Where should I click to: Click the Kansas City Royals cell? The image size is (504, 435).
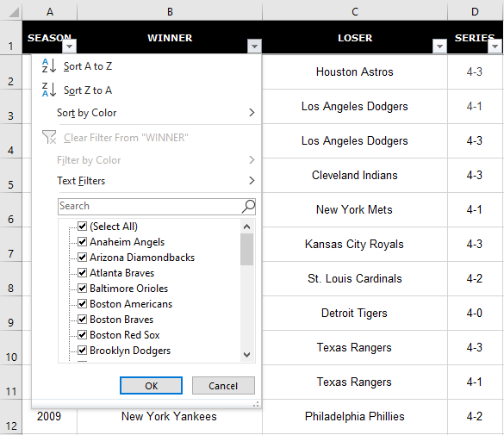tap(355, 244)
